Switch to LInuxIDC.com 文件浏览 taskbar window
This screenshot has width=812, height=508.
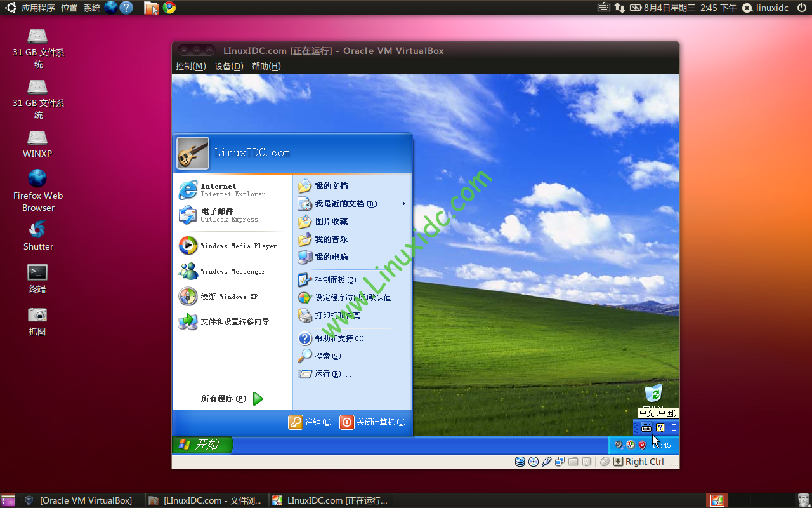point(207,500)
